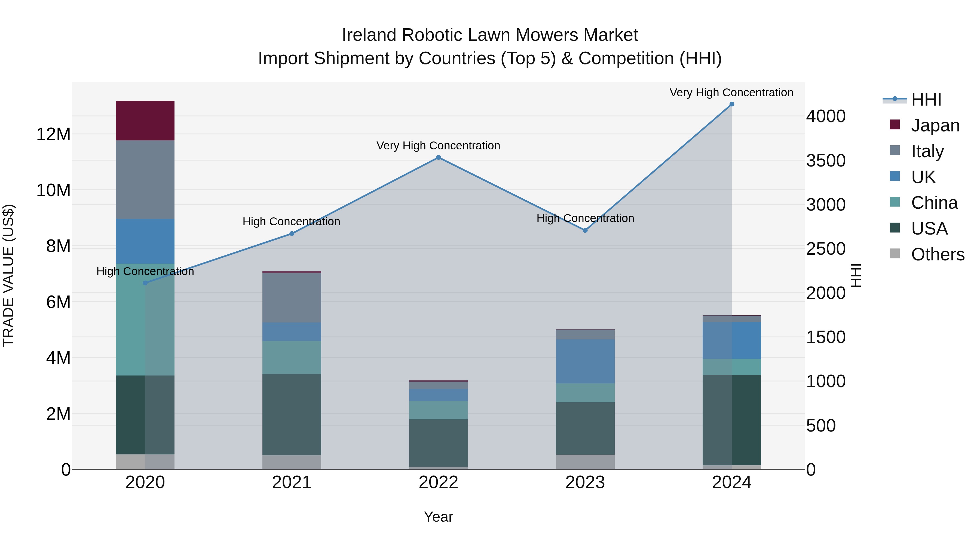
Task: Toggle the USA legend entry
Action: click(919, 229)
